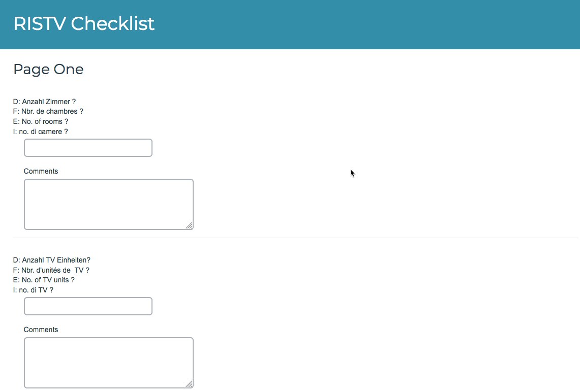The width and height of the screenshot is (580, 392).
Task: Click the resize handle of the first Comments box
Action: tap(190, 225)
